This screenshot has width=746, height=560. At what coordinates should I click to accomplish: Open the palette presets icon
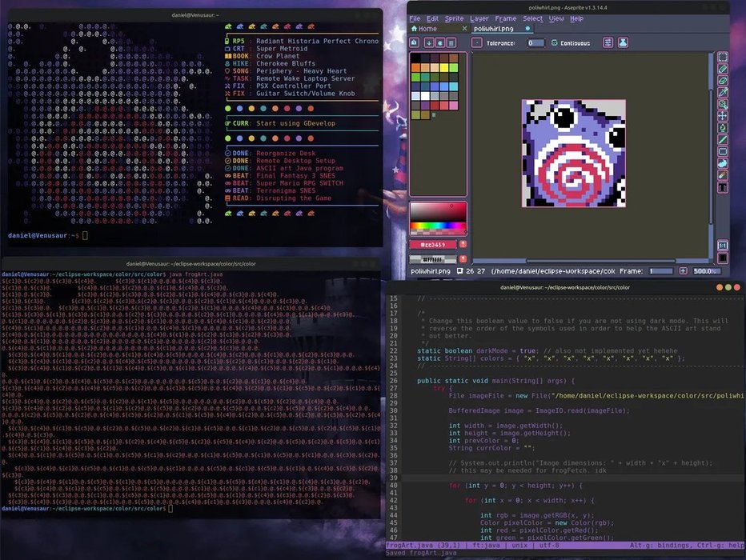click(x=440, y=42)
